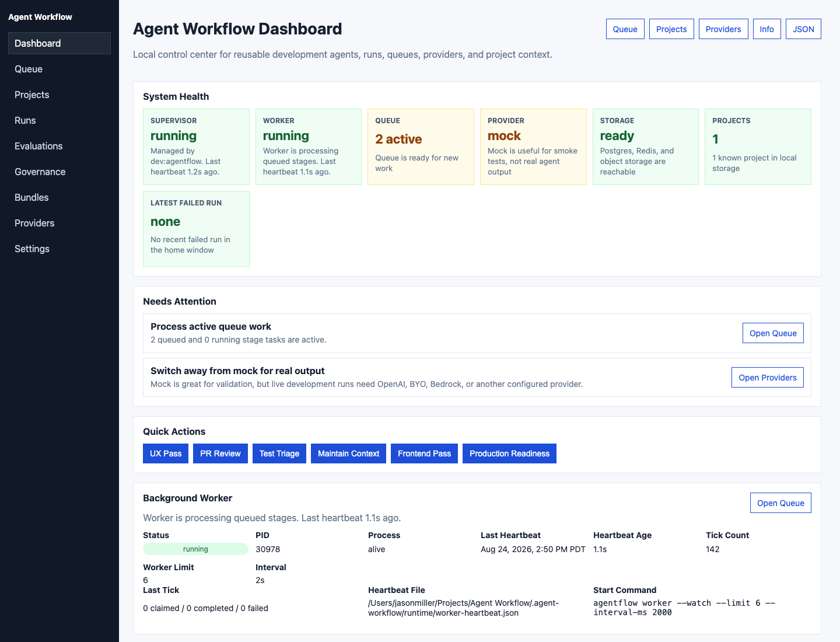Click the Worker card's "running" value
The width and height of the screenshot is (840, 642).
[x=286, y=136]
